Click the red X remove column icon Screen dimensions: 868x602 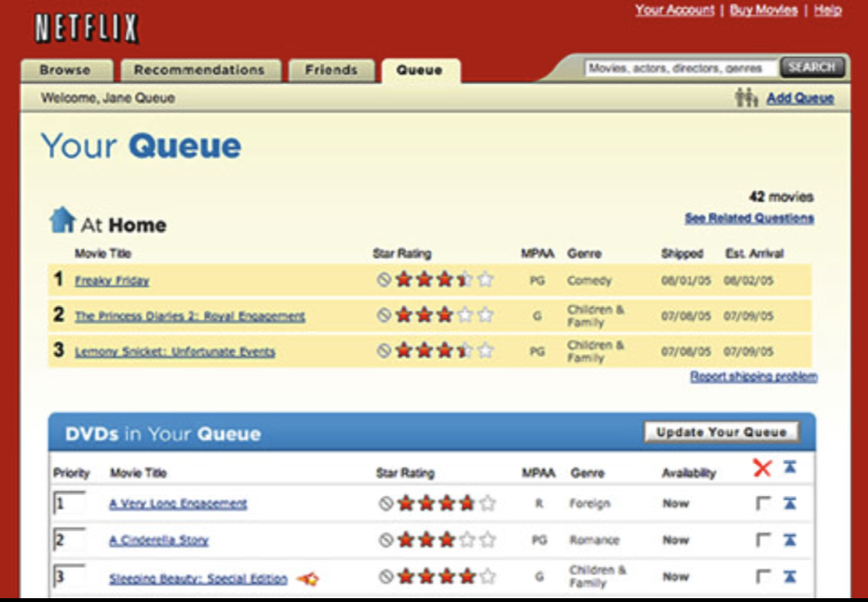click(x=762, y=468)
